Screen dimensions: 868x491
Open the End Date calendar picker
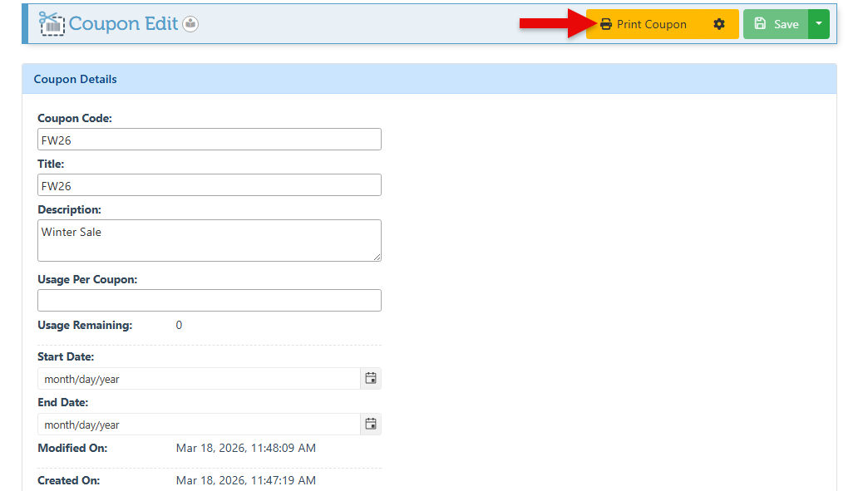point(371,425)
